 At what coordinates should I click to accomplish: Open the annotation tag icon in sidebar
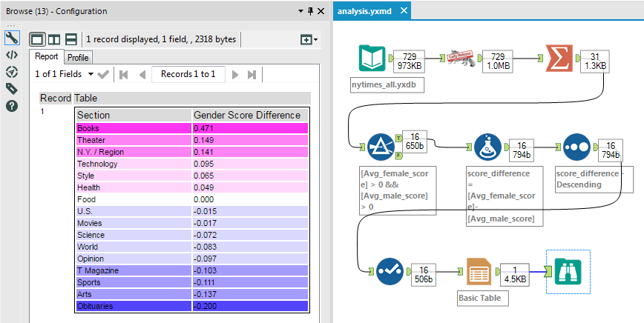pyautogui.click(x=11, y=89)
